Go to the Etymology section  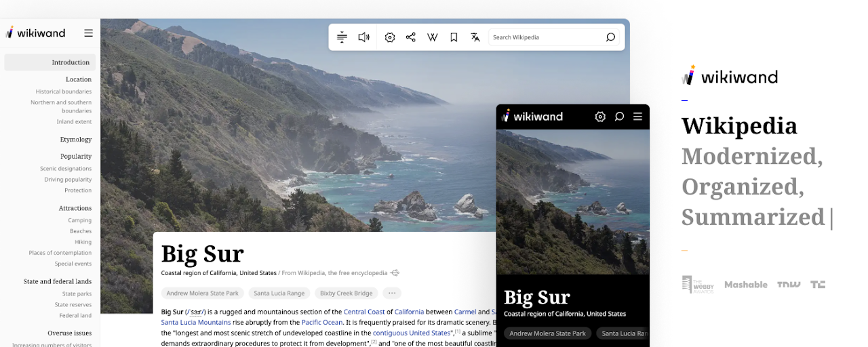point(76,140)
